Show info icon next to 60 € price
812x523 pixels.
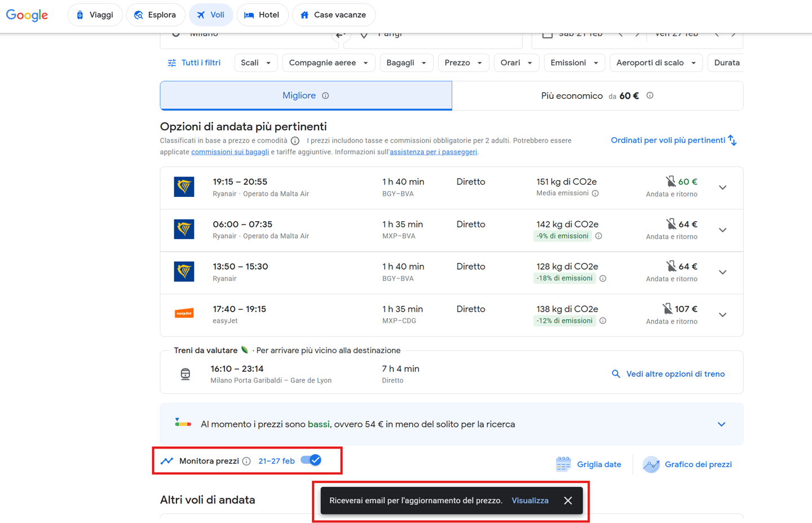coord(650,95)
